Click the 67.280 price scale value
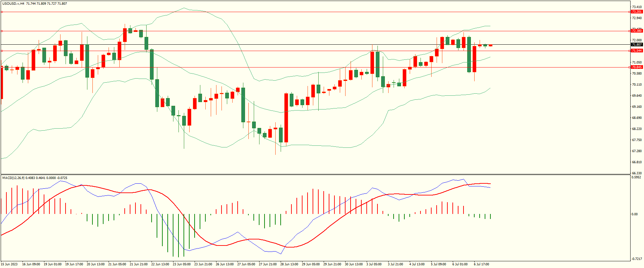 click(637, 151)
